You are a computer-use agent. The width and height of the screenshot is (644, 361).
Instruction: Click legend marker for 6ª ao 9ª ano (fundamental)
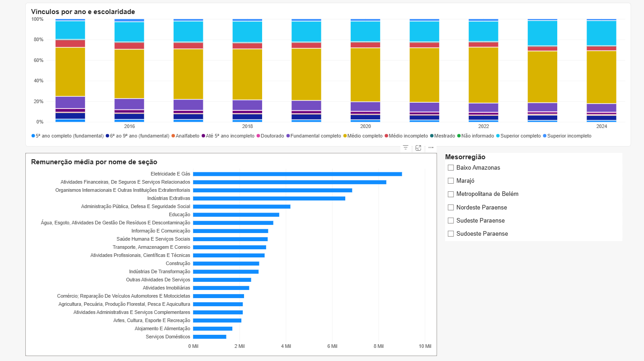click(108, 136)
